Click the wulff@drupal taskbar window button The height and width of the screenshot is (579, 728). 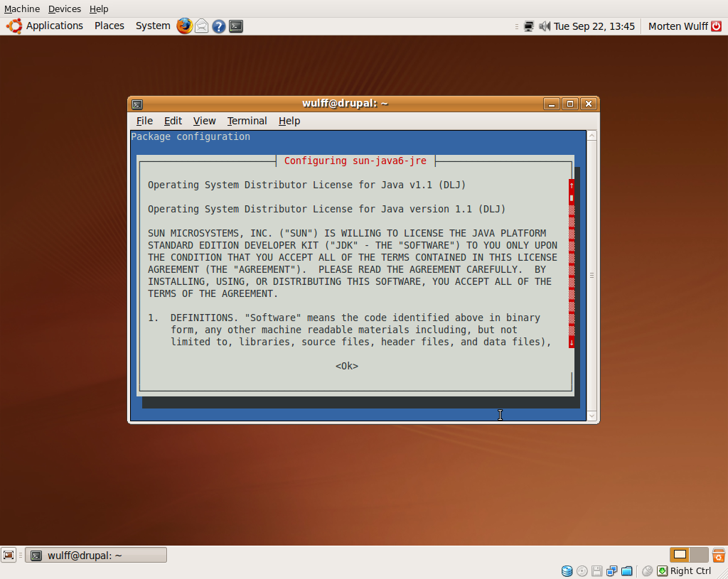[96, 555]
